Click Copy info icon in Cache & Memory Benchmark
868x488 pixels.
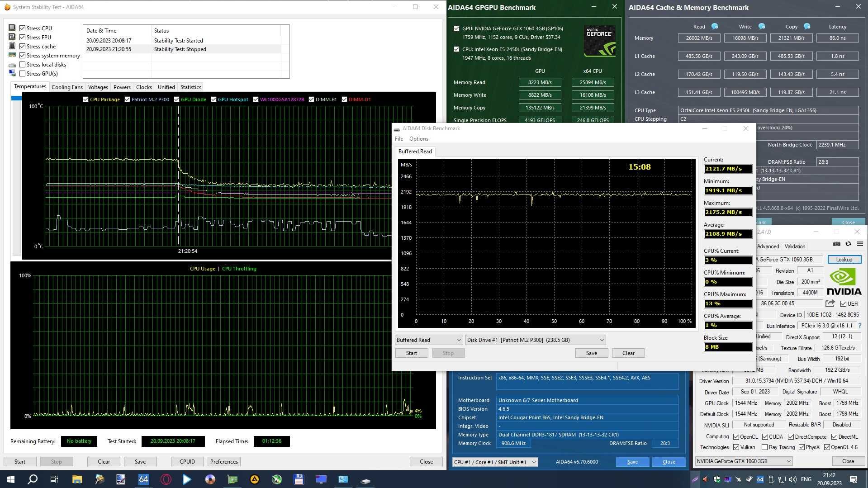(x=807, y=26)
